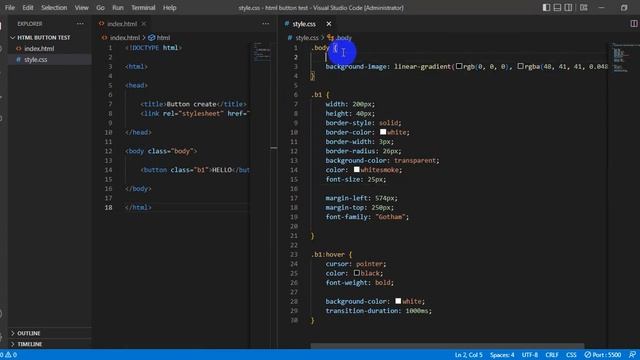Screen dimensions: 640x360
Task: Open the rgba(48, 41, 41) color swatch
Action: pos(520,66)
